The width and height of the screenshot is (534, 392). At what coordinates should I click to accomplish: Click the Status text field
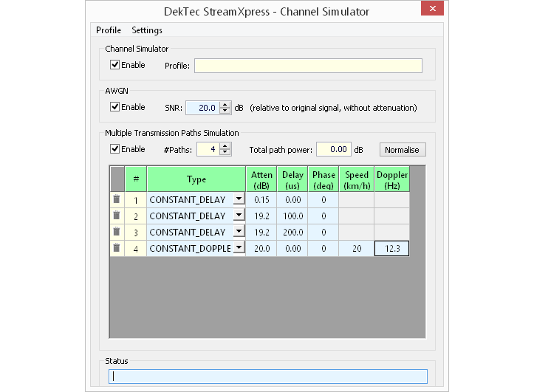coord(268,376)
